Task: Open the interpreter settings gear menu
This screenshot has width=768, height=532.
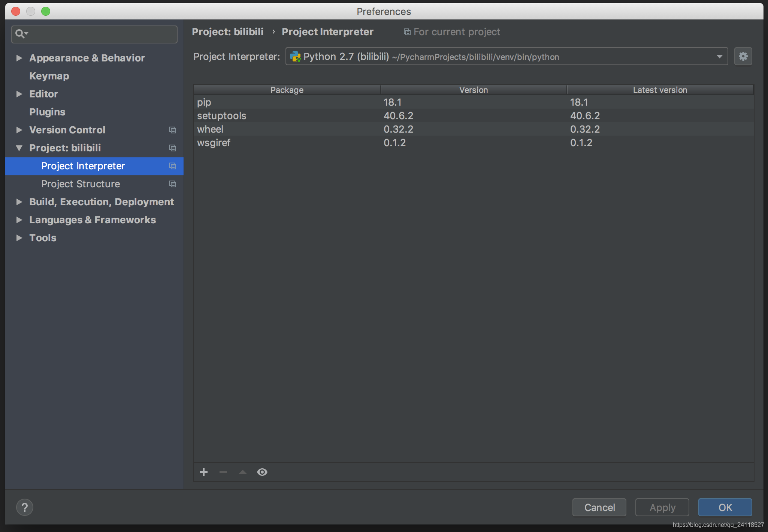Action: 743,56
